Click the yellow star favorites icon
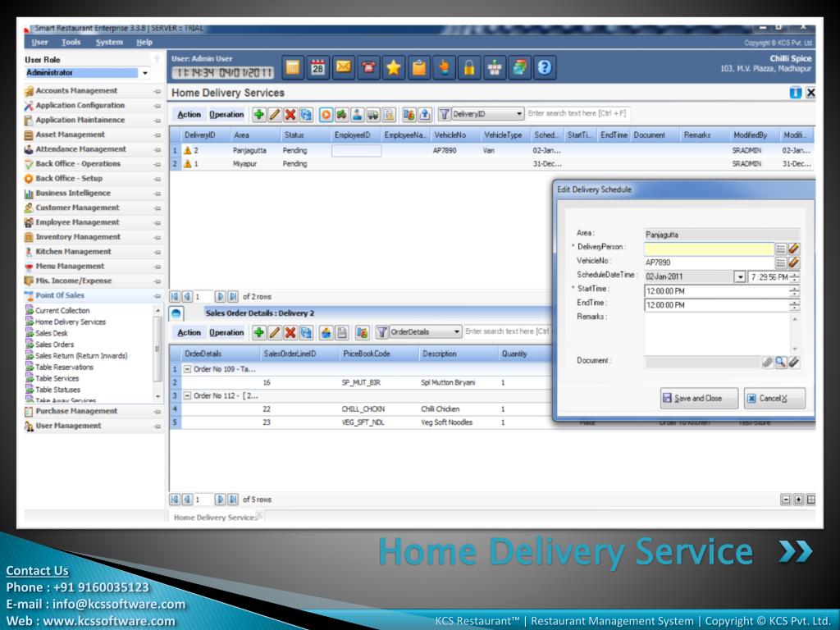 (x=394, y=67)
